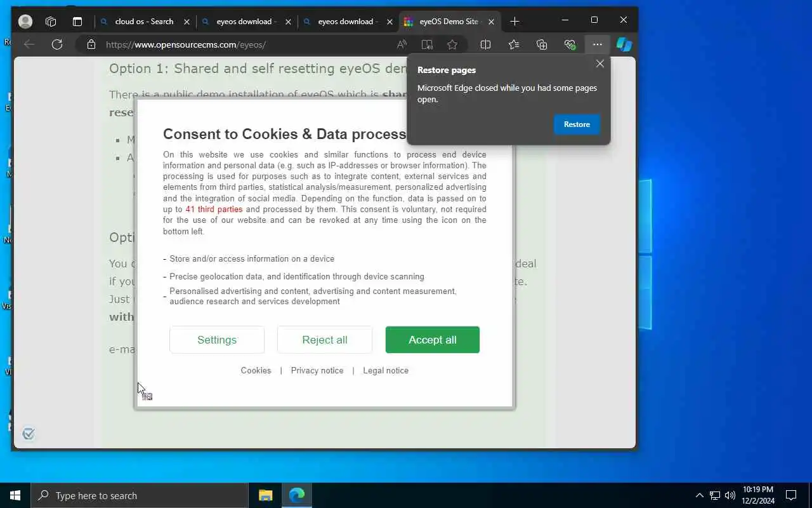
Task: Show hidden system tray icons
Action: 699,495
